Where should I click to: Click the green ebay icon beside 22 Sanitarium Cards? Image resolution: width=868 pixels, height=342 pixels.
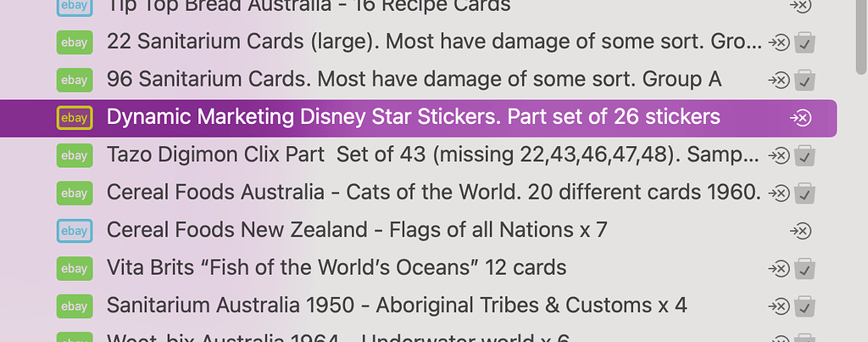tap(75, 42)
